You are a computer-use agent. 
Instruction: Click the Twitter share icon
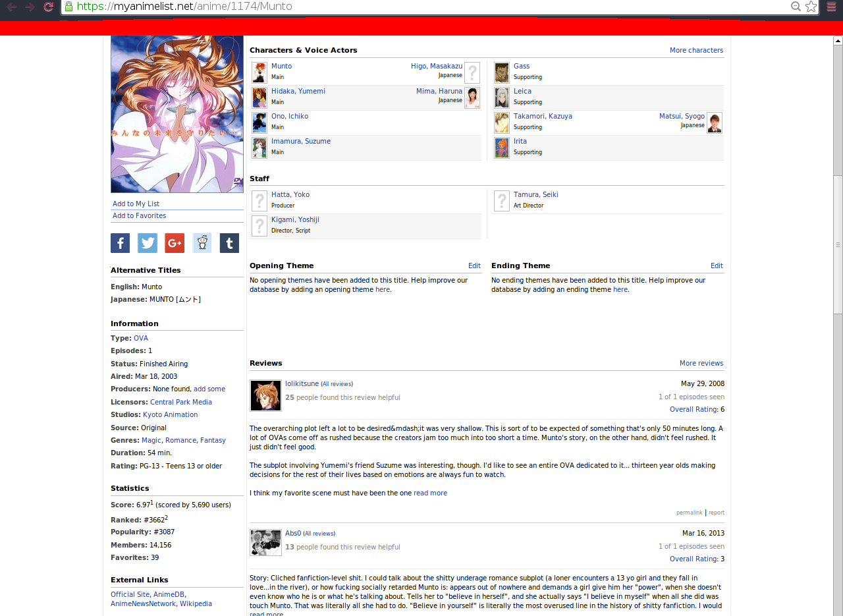point(148,243)
